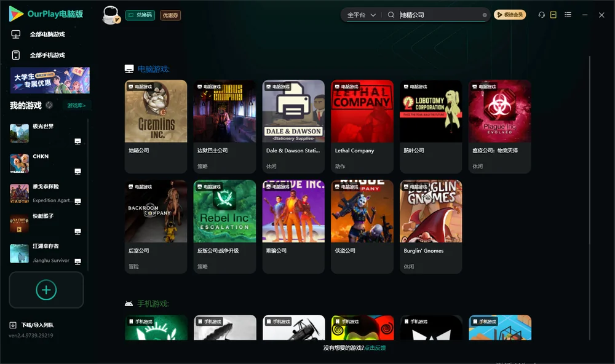Image resolution: width=615 pixels, height=364 pixels.
Task: Click PC icon beside Jianghu Survivor
Action: pos(77,261)
